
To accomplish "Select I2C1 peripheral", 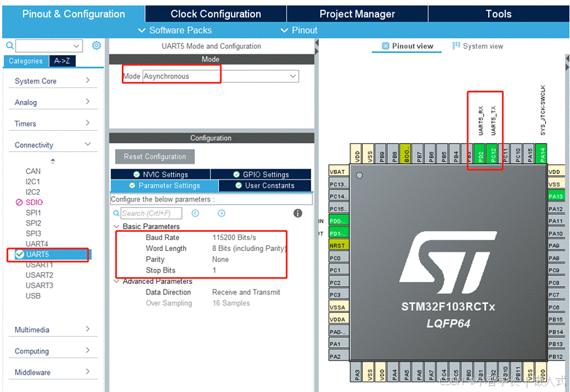I will (x=33, y=182).
